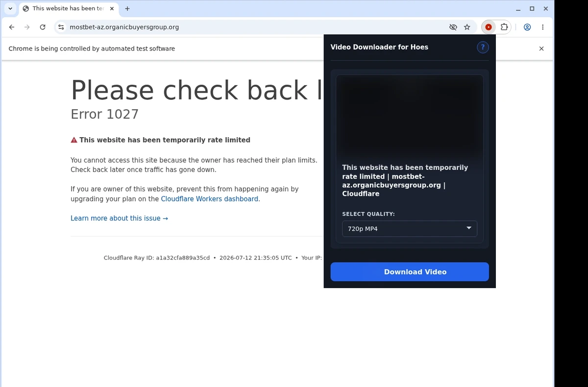Dismiss the automated test software infobar
588x387 pixels.
click(x=541, y=48)
